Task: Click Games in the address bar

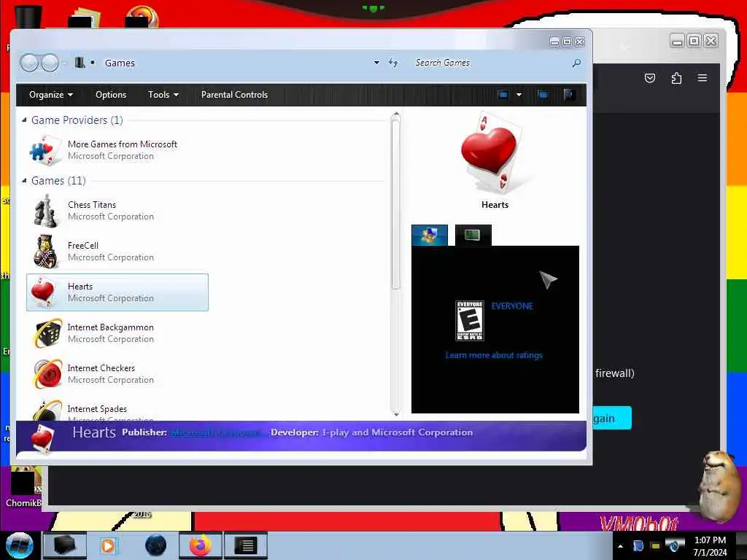Action: point(120,63)
